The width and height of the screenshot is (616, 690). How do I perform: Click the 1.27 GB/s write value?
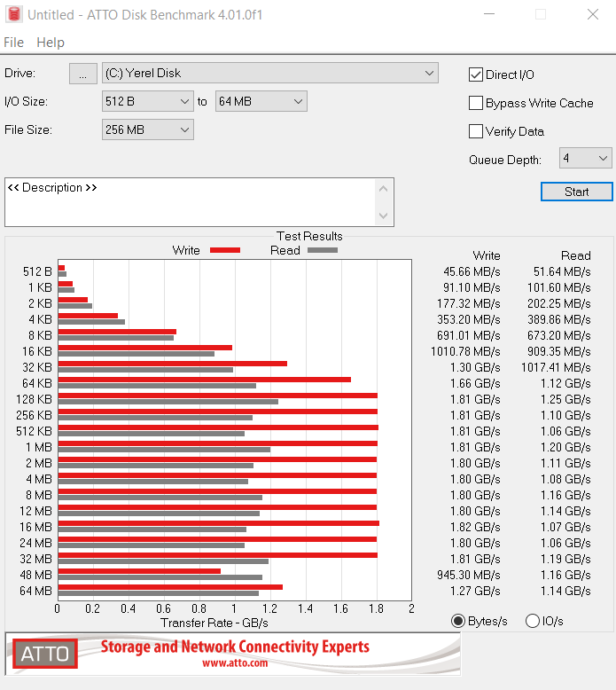click(x=475, y=591)
